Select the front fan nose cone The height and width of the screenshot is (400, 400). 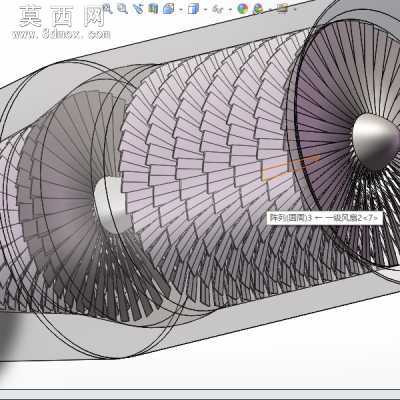coord(375,141)
